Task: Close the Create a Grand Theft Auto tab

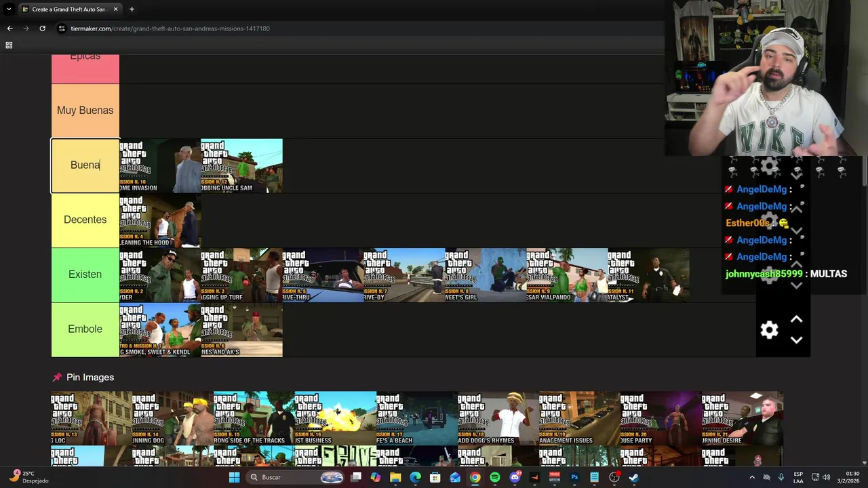Action: [115, 9]
